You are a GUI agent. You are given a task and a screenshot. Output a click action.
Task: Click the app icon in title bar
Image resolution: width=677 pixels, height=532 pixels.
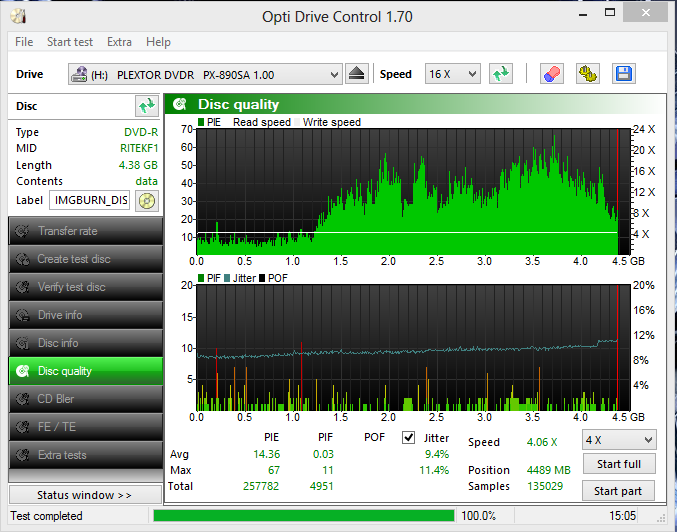coord(18,16)
